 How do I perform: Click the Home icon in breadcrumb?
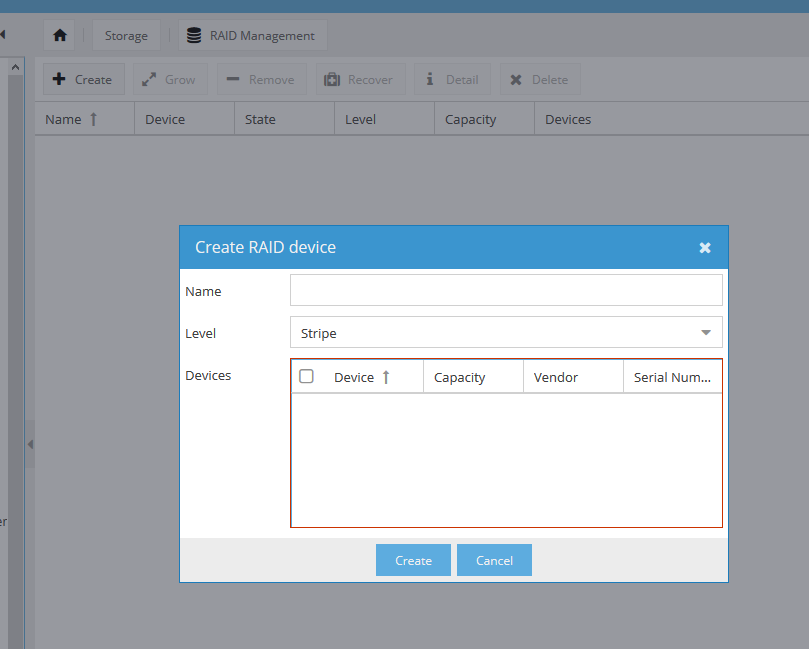tap(60, 36)
